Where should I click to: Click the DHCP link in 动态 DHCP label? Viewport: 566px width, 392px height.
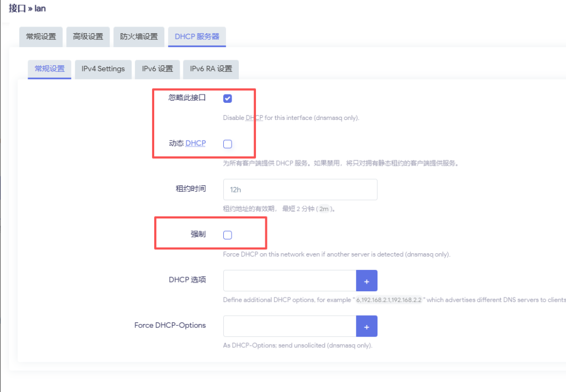[x=196, y=143]
